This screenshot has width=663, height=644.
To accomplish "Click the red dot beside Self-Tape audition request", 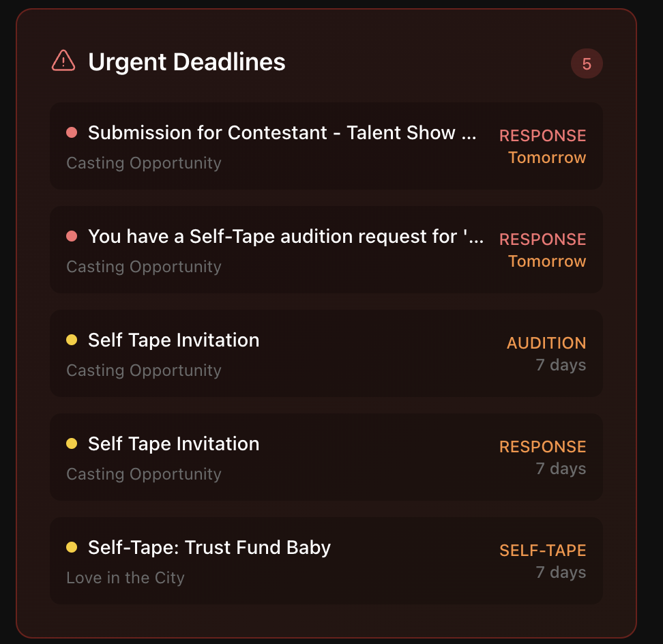I will pos(72,236).
